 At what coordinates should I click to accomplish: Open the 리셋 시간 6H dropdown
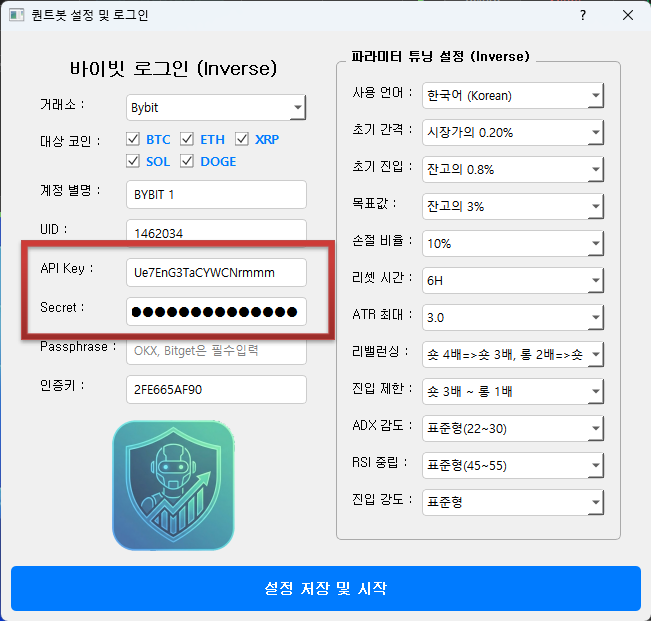click(x=512, y=281)
